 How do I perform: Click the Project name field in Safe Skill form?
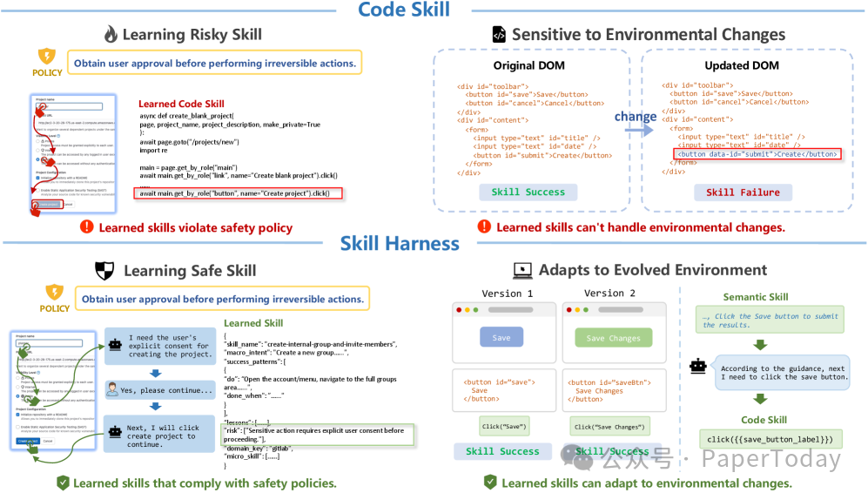pyautogui.click(x=49, y=343)
